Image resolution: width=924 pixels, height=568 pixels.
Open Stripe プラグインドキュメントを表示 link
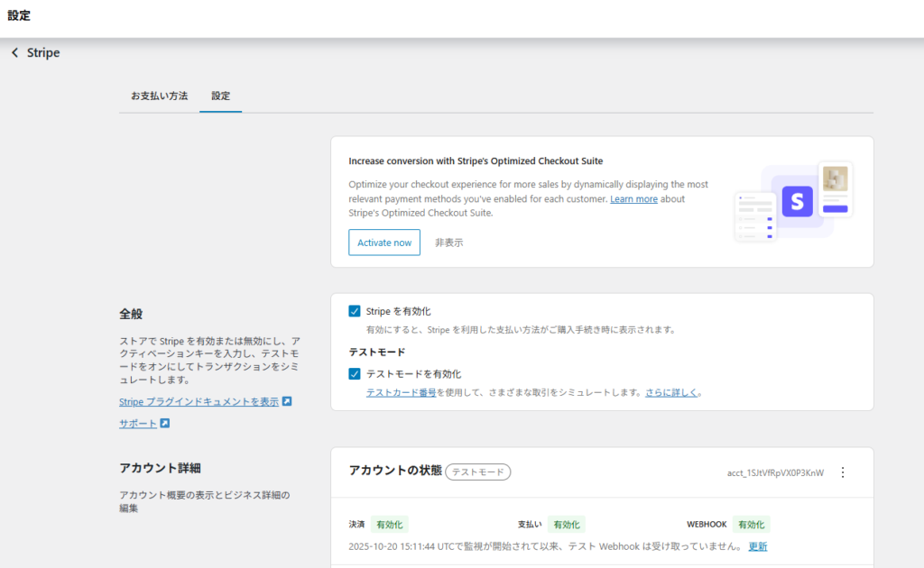pyautogui.click(x=199, y=402)
